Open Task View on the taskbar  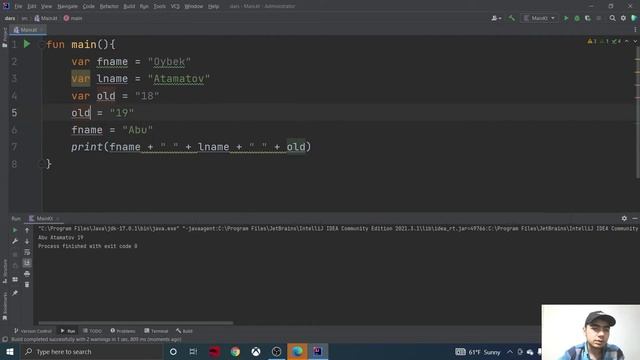pyautogui.click(x=193, y=351)
